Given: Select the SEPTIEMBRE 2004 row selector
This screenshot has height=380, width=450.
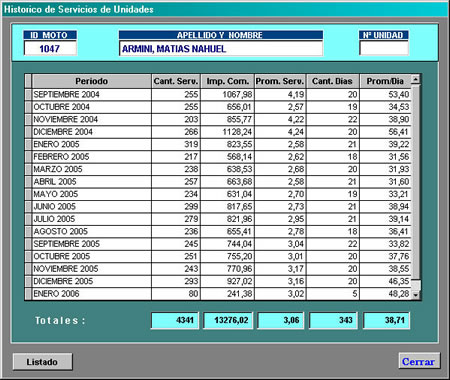Looking at the screenshot, I should coord(28,95).
